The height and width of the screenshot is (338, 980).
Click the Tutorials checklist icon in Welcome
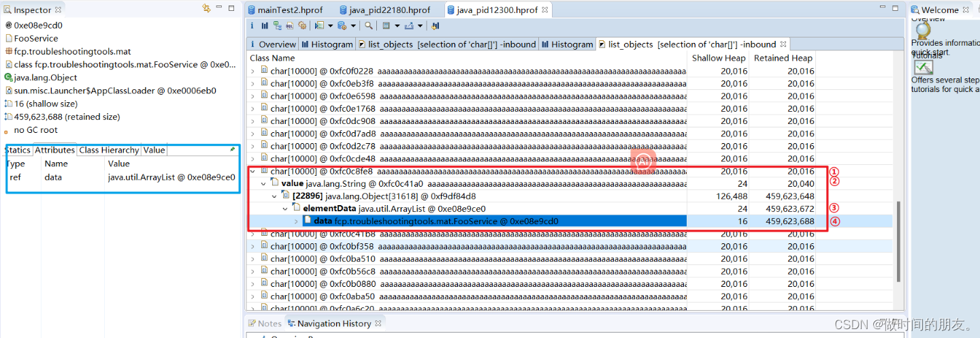(x=924, y=67)
